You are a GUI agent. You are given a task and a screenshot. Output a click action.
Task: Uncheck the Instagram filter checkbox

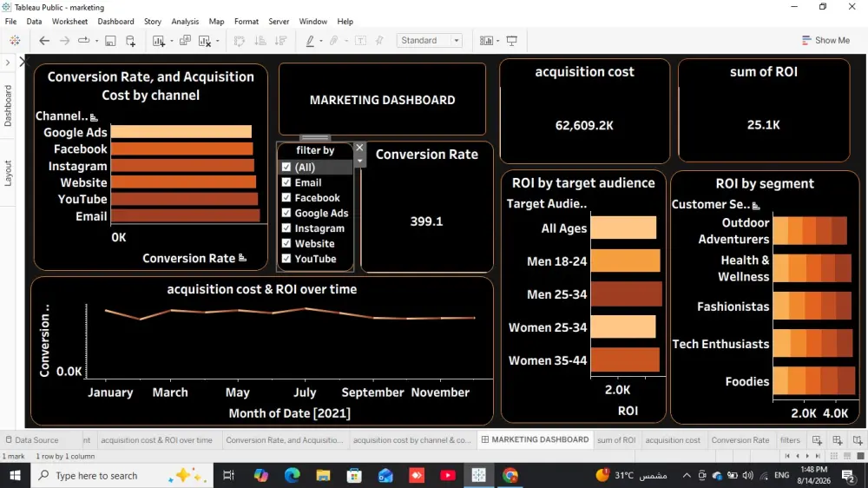coord(286,228)
